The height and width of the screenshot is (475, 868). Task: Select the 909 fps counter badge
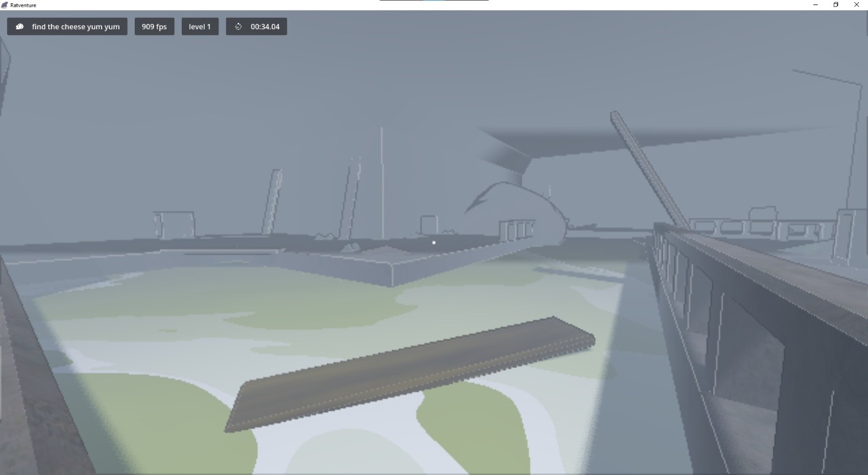[154, 27]
